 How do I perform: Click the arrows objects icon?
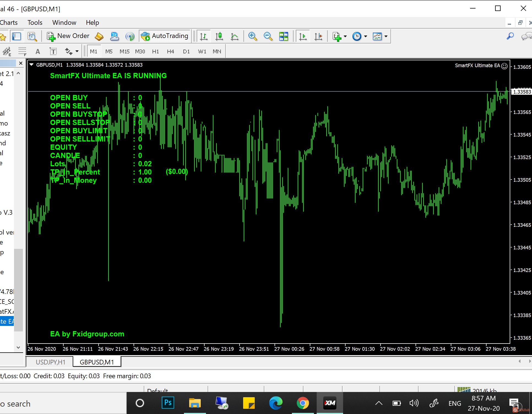coord(69,51)
